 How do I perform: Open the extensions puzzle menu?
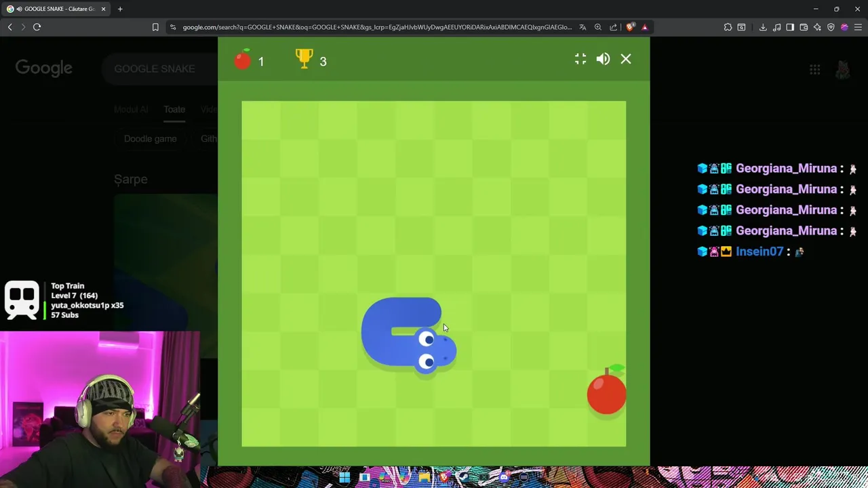click(728, 27)
